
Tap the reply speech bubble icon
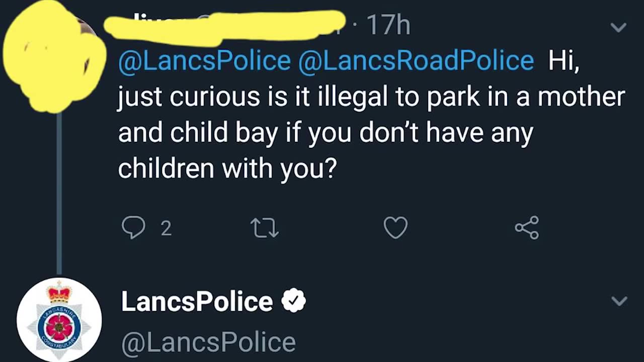point(133,228)
